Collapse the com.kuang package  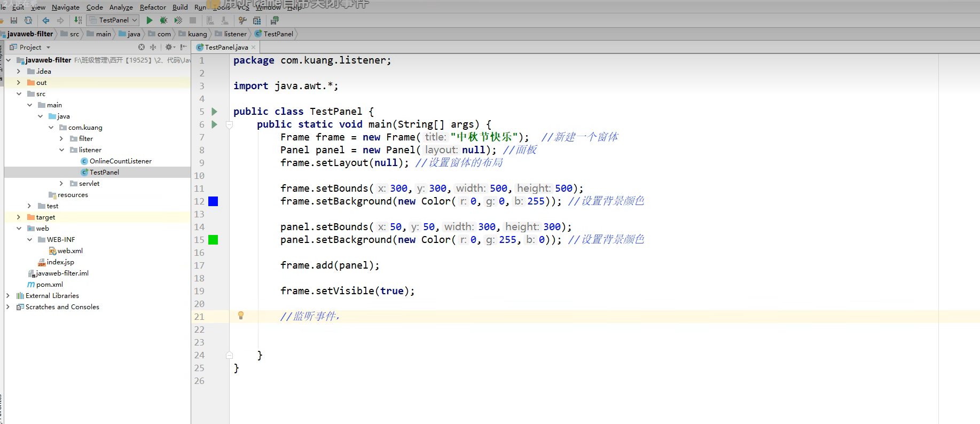pos(51,127)
